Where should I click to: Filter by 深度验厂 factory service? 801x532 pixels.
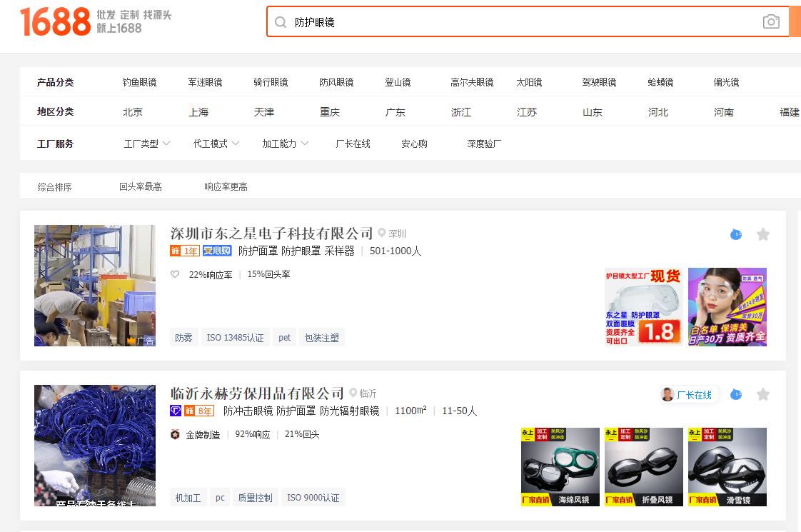[x=484, y=144]
